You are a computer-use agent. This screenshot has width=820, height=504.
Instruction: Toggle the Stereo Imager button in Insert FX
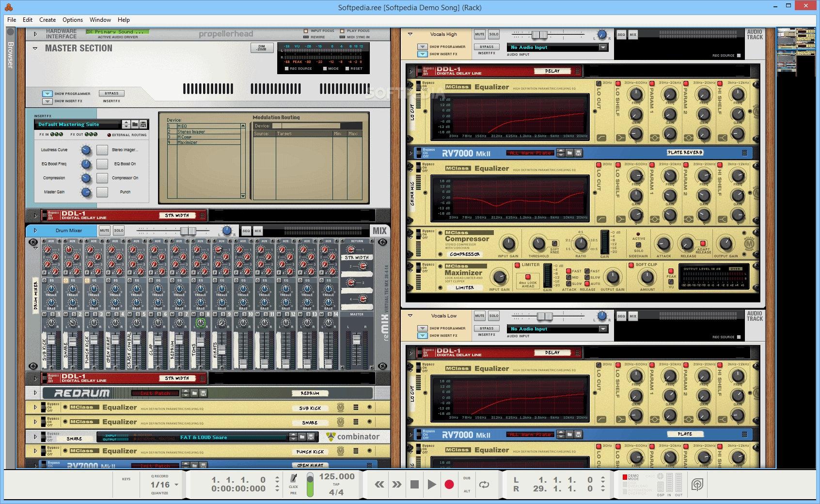click(102, 150)
